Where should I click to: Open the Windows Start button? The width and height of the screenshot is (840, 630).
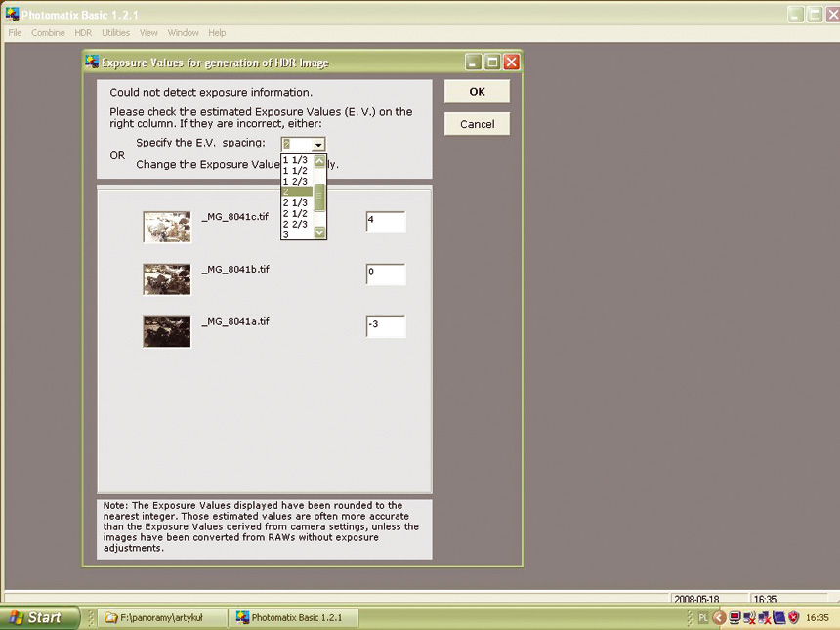click(x=38, y=617)
